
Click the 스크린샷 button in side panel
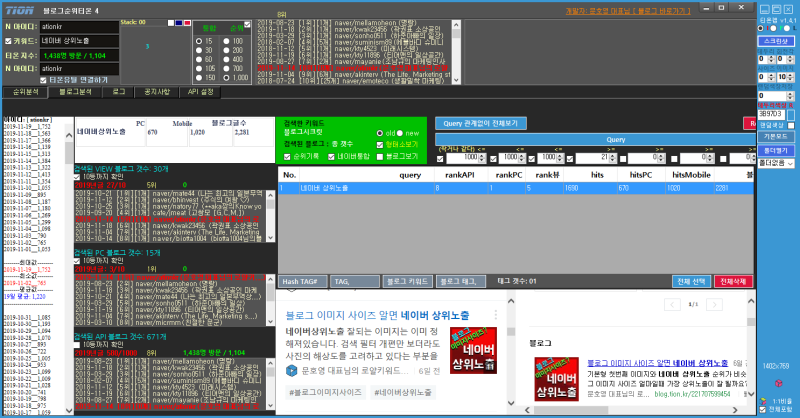776,41
